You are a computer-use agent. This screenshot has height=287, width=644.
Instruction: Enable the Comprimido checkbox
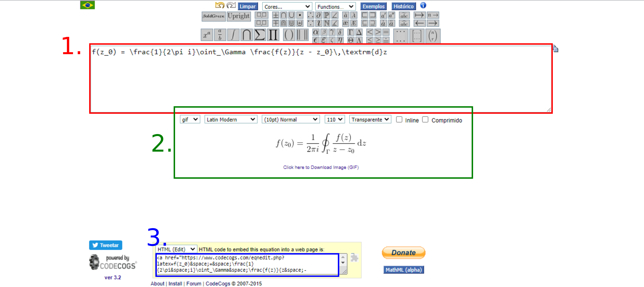pyautogui.click(x=425, y=119)
